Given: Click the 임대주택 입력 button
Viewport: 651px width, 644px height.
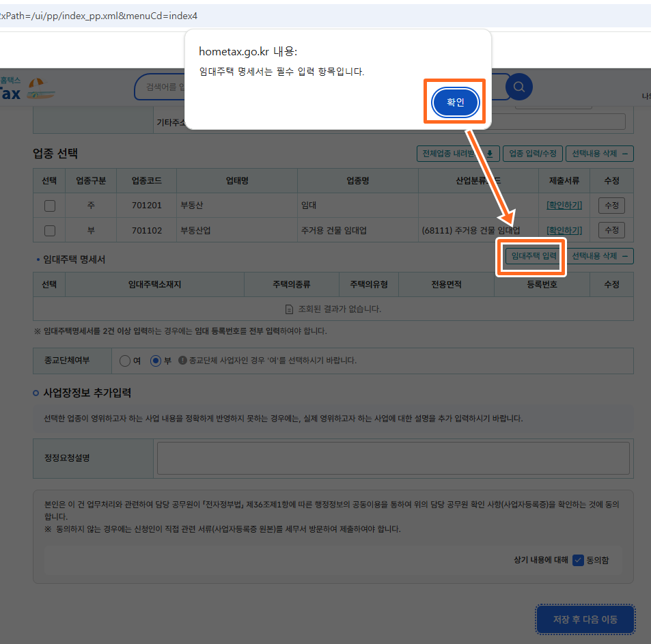Looking at the screenshot, I should click(531, 256).
